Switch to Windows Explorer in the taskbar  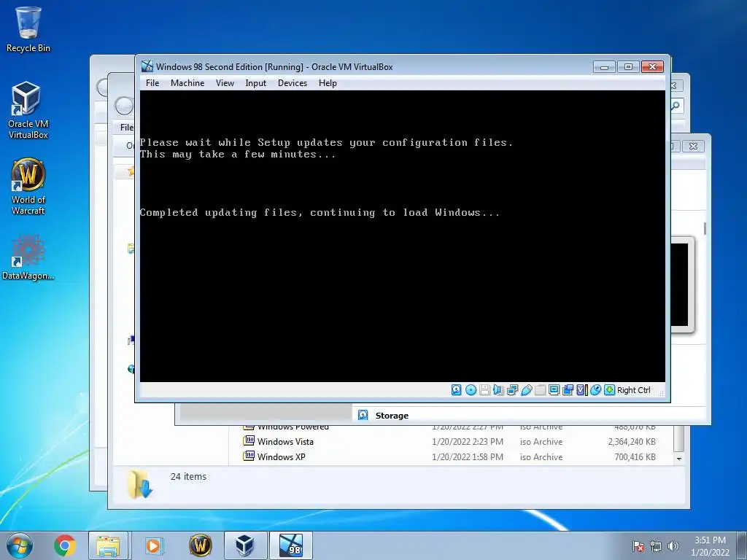point(108,545)
